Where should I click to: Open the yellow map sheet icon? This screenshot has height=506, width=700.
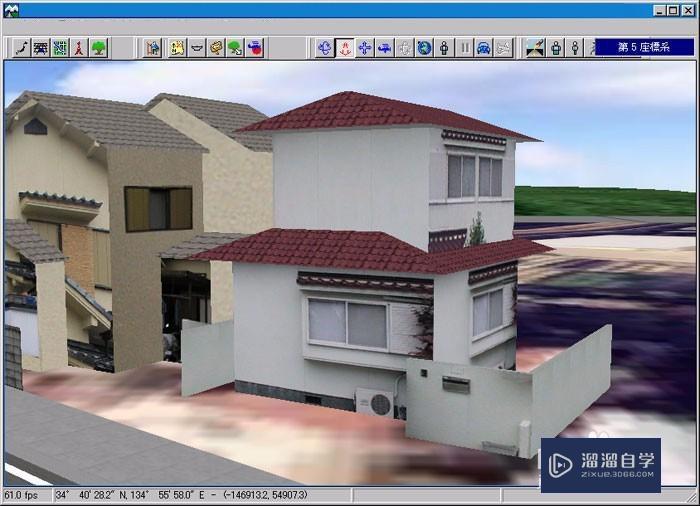tap(177, 48)
